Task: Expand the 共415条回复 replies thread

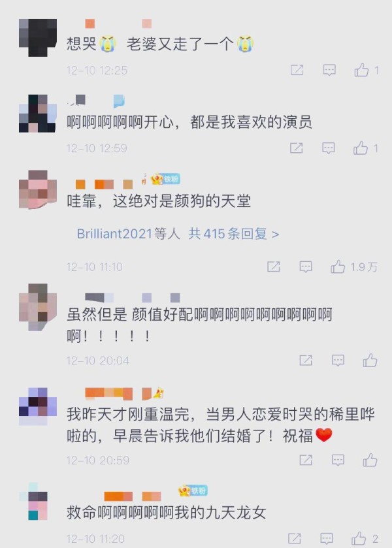Action: pyautogui.click(x=234, y=234)
